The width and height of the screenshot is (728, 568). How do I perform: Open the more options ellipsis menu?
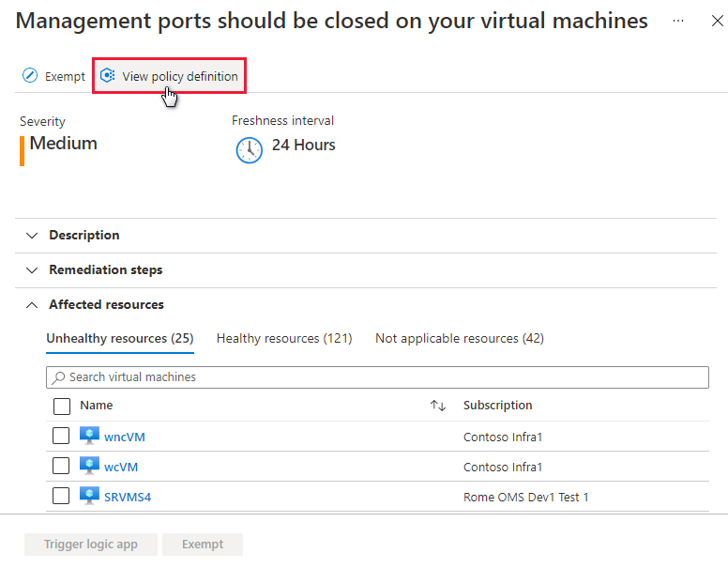[x=678, y=21]
